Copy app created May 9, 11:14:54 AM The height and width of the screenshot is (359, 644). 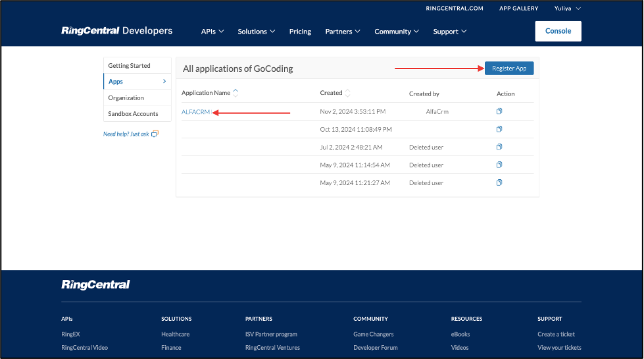coord(499,165)
